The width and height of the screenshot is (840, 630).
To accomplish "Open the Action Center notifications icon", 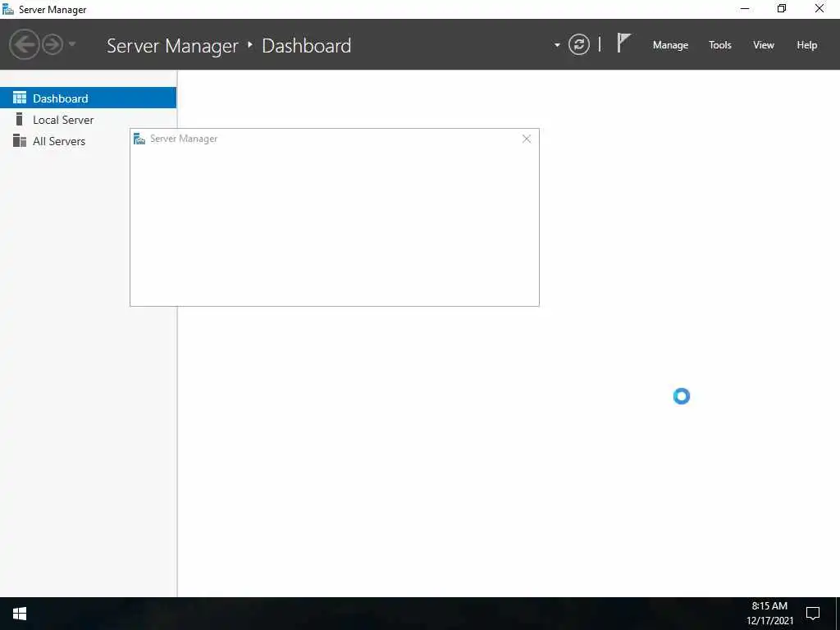I will point(813,614).
